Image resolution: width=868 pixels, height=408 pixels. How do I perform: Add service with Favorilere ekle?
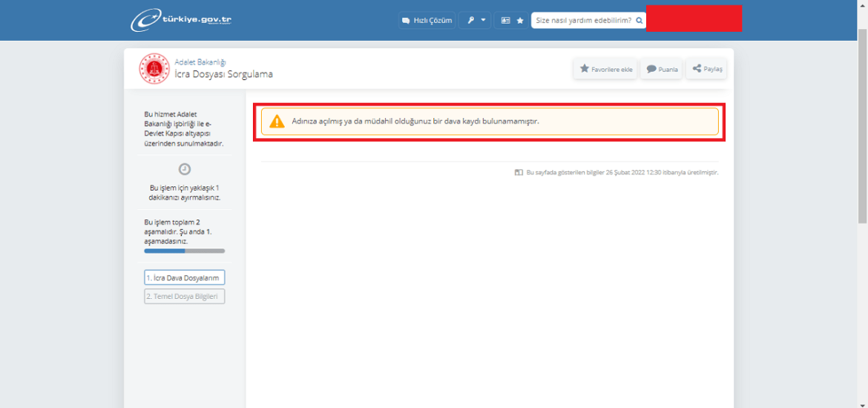tap(605, 69)
